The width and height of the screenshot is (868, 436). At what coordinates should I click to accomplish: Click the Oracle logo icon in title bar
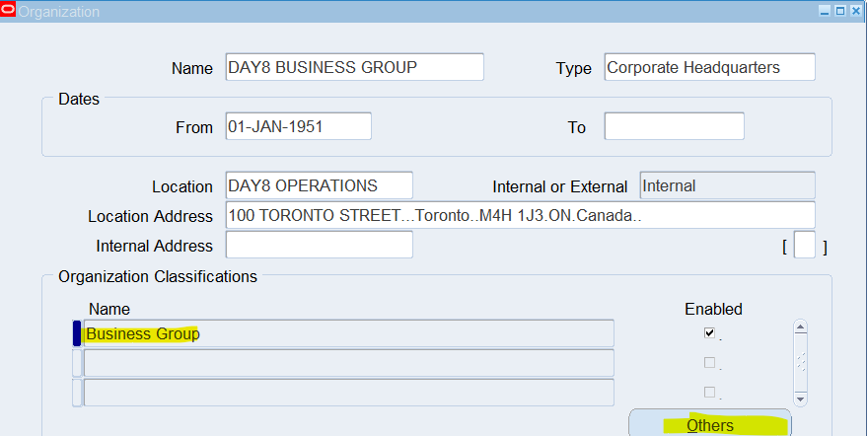(x=8, y=10)
